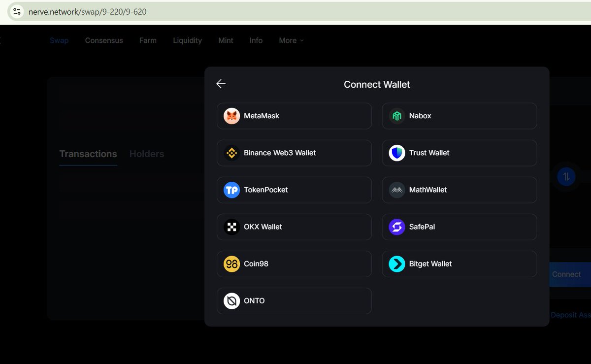
Task: Click the ONTO wallet logo icon
Action: [231, 300]
